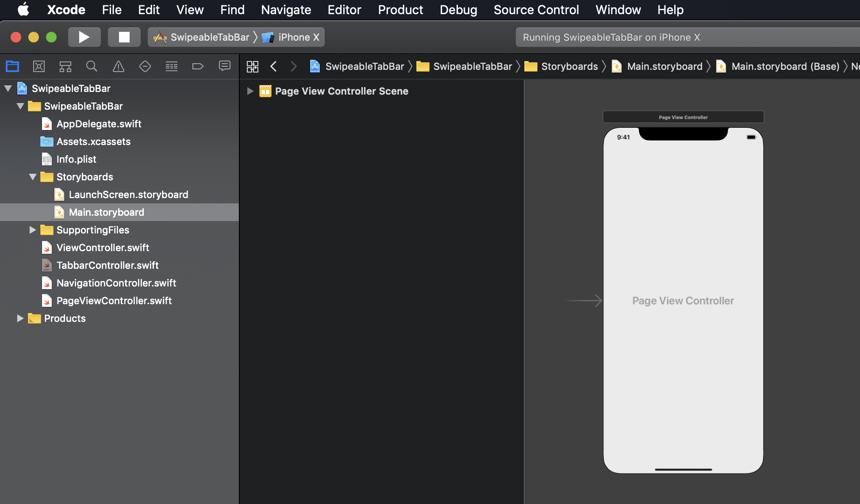This screenshot has height=504, width=860.
Task: Open the Symbol navigator
Action: (x=65, y=66)
